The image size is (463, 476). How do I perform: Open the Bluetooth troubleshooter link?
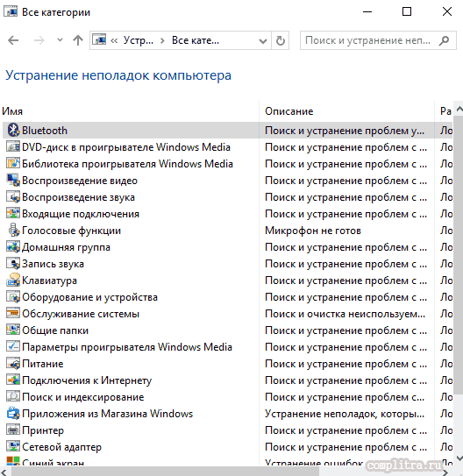[45, 131]
